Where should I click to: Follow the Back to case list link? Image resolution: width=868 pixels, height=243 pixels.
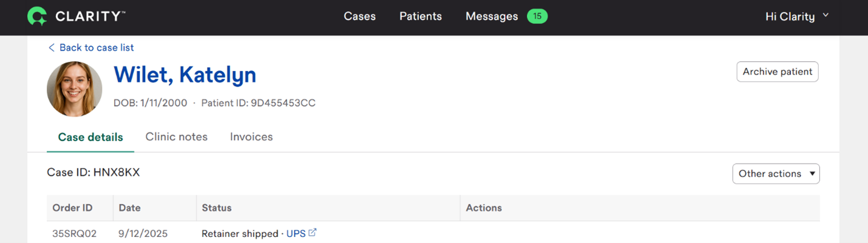tap(91, 47)
